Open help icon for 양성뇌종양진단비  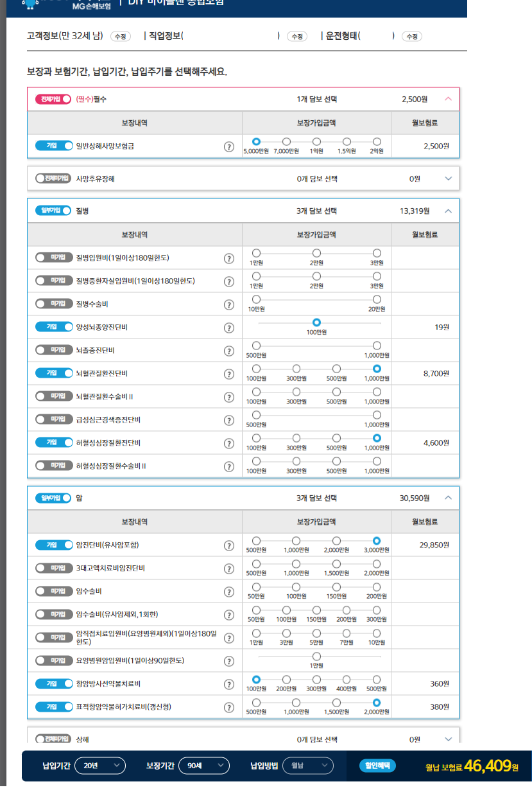pyautogui.click(x=228, y=328)
